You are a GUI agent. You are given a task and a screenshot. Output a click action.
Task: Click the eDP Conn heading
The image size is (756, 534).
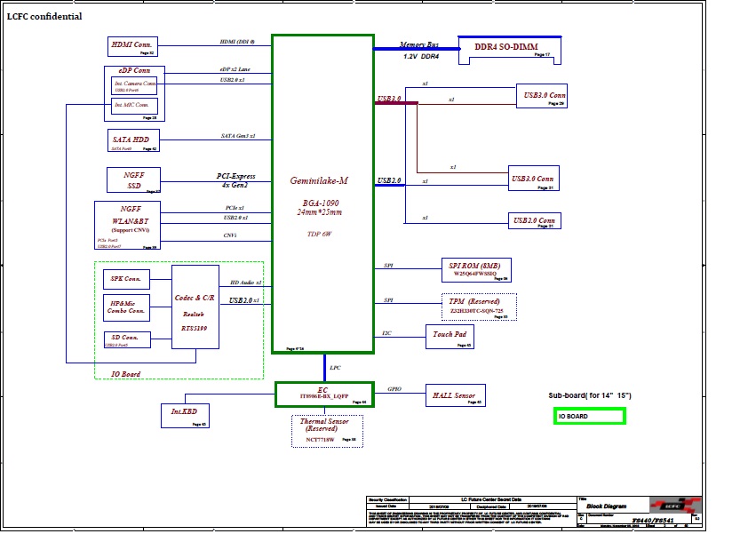click(134, 70)
